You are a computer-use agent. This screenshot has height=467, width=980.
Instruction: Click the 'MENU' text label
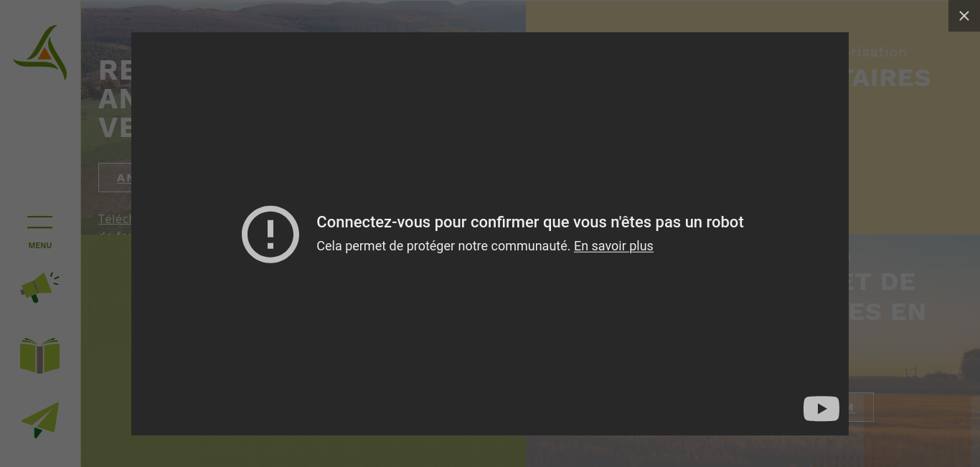[40, 245]
